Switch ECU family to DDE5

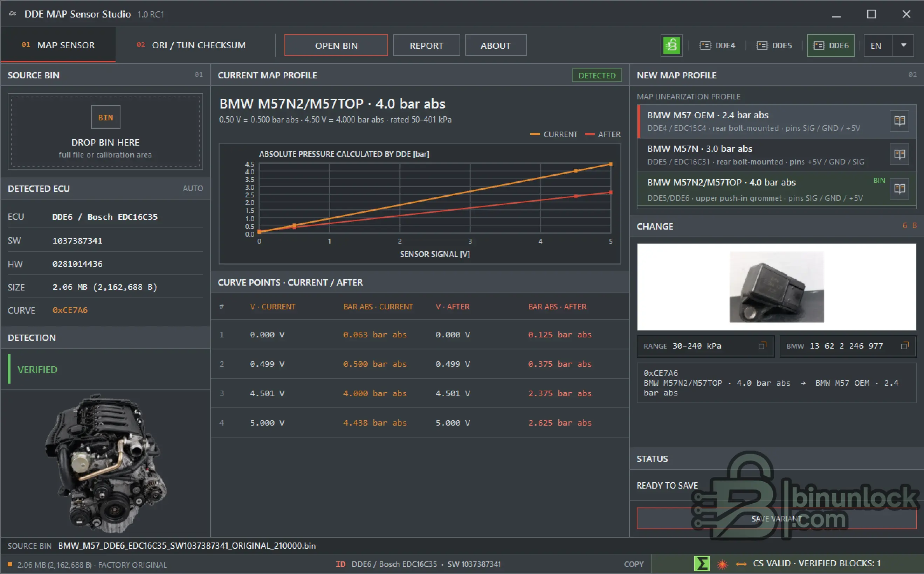click(x=774, y=45)
